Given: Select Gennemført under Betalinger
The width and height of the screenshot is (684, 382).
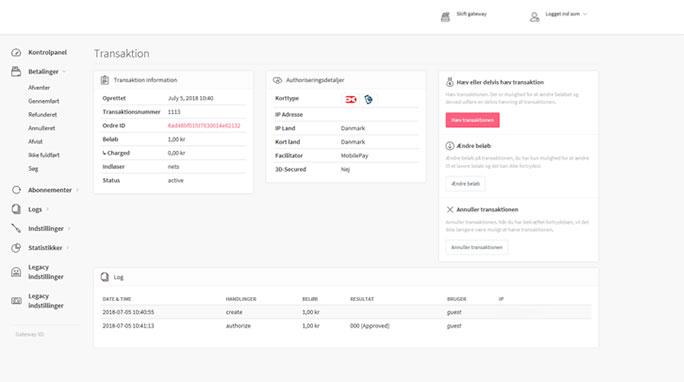Looking at the screenshot, I should 44,101.
